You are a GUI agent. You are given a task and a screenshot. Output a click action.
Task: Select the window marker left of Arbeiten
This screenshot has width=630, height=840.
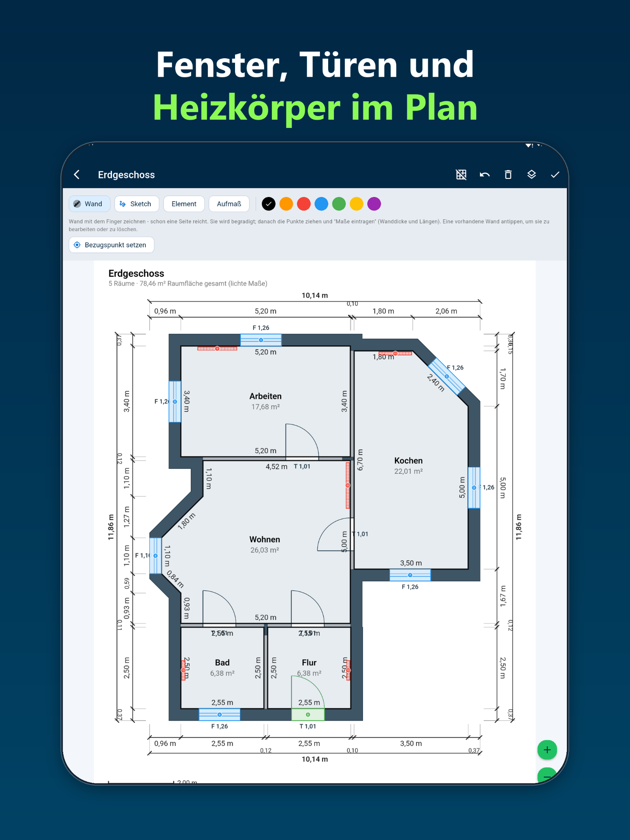pyautogui.click(x=175, y=402)
